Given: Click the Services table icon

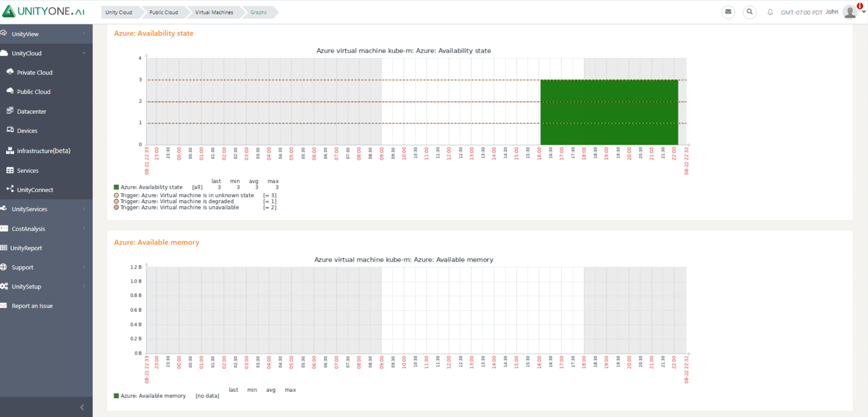Looking at the screenshot, I should [x=10, y=170].
